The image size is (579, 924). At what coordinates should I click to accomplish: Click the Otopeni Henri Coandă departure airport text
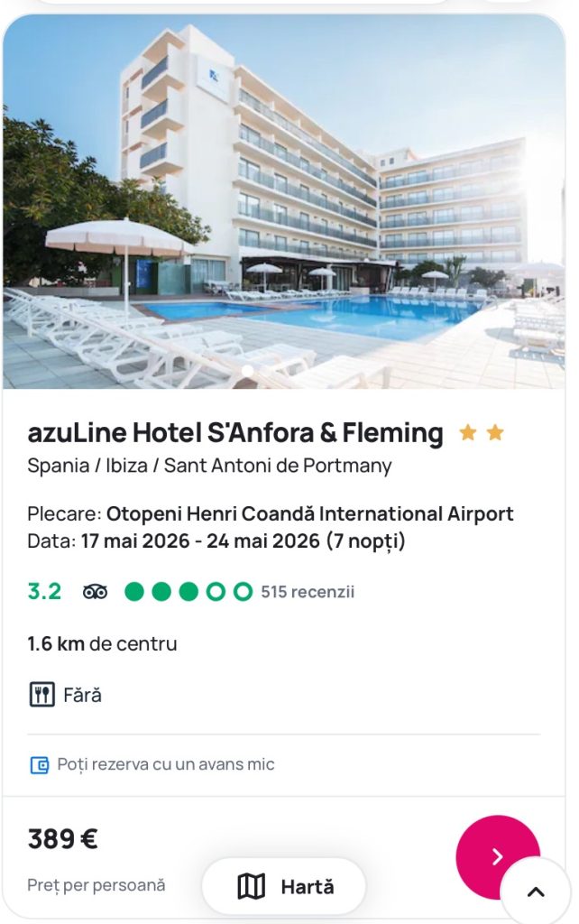click(309, 514)
